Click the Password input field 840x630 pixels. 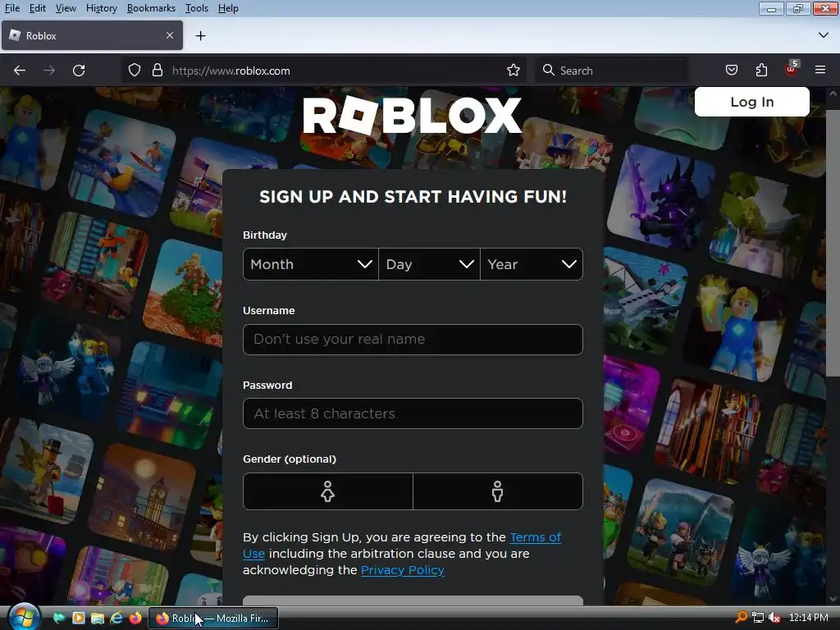413,413
